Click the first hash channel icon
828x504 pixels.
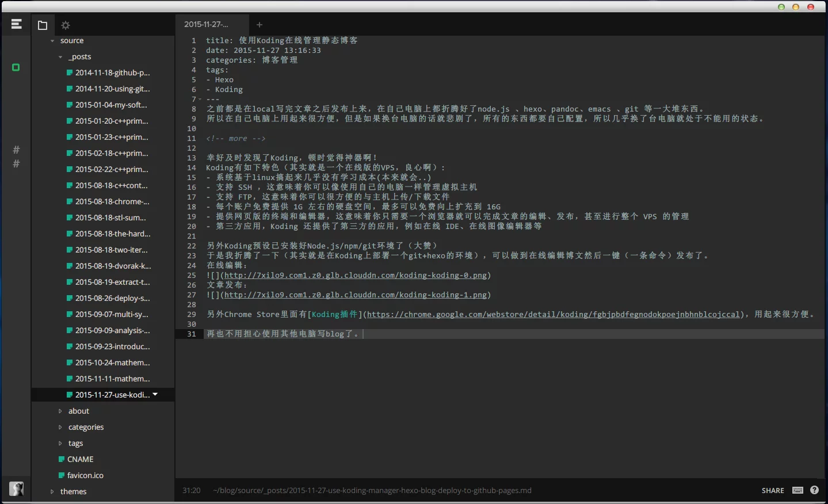pyautogui.click(x=16, y=150)
